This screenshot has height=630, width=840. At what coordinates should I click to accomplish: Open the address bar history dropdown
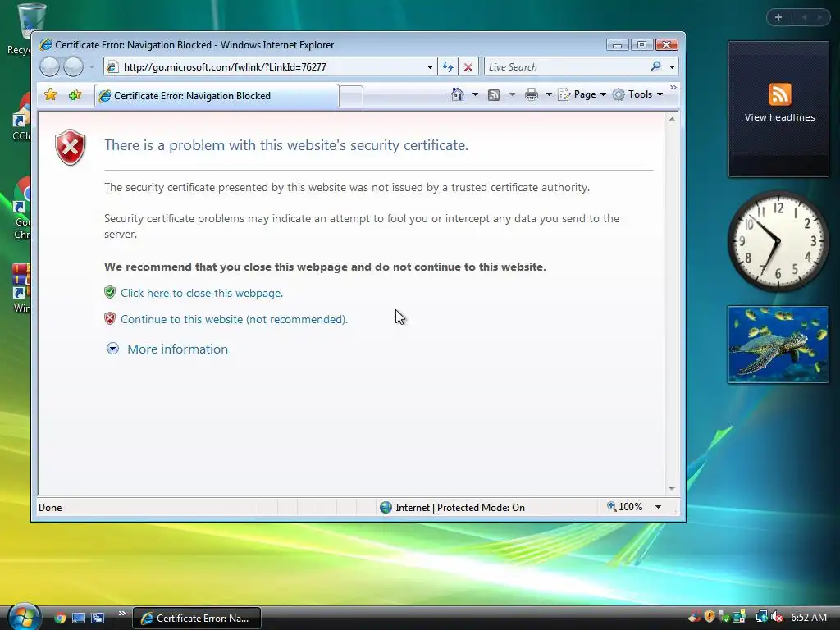coord(430,67)
